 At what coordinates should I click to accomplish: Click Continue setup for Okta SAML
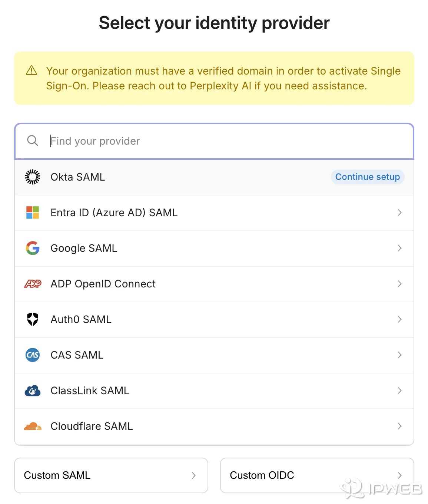368,177
